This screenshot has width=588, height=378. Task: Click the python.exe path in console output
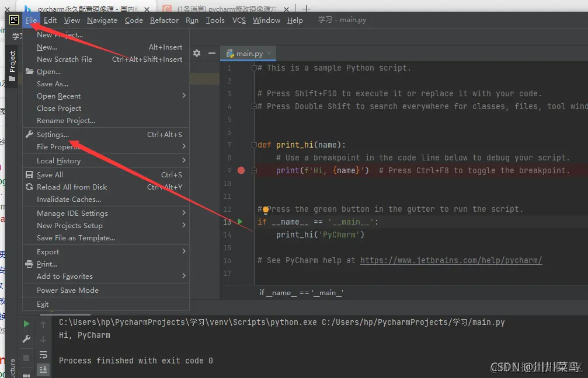click(x=187, y=322)
